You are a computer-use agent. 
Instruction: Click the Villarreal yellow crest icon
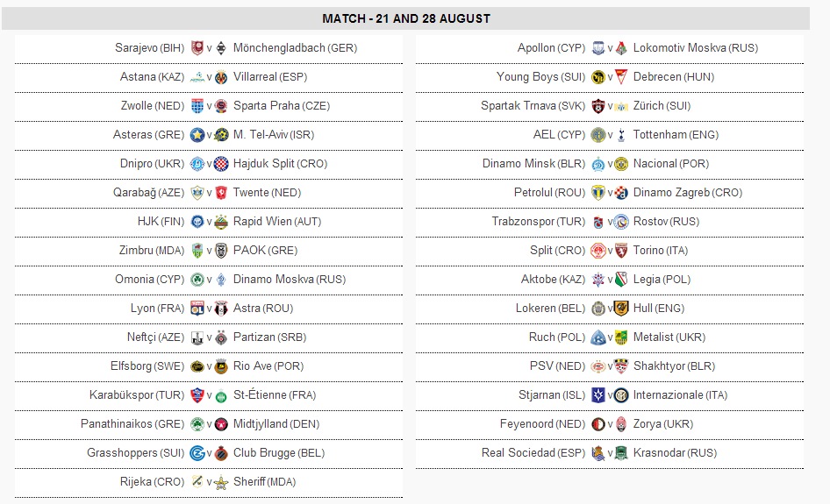click(x=221, y=77)
